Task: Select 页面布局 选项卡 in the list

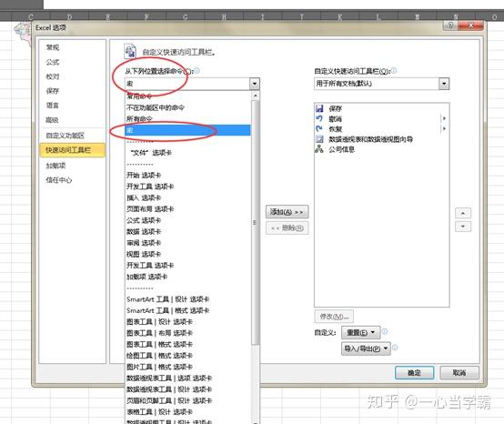Action: click(x=187, y=209)
